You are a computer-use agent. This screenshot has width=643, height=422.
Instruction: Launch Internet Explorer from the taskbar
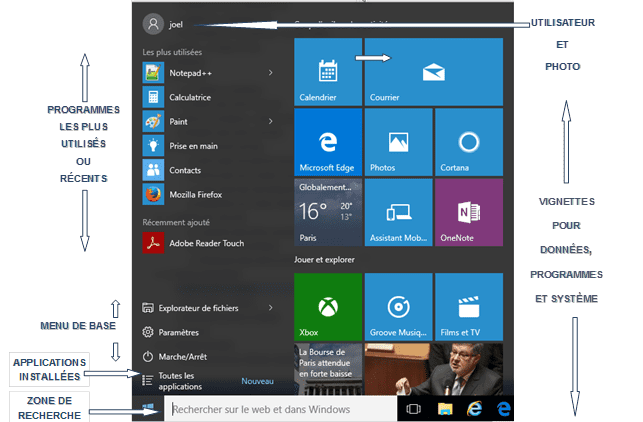[x=474, y=409]
